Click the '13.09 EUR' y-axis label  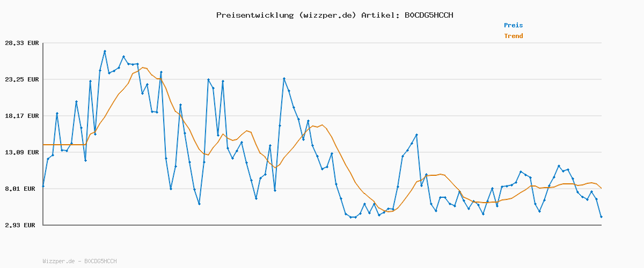[22, 152]
